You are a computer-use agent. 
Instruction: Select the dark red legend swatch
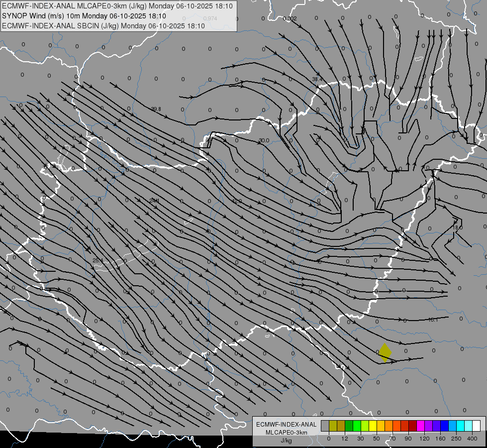[412, 426]
